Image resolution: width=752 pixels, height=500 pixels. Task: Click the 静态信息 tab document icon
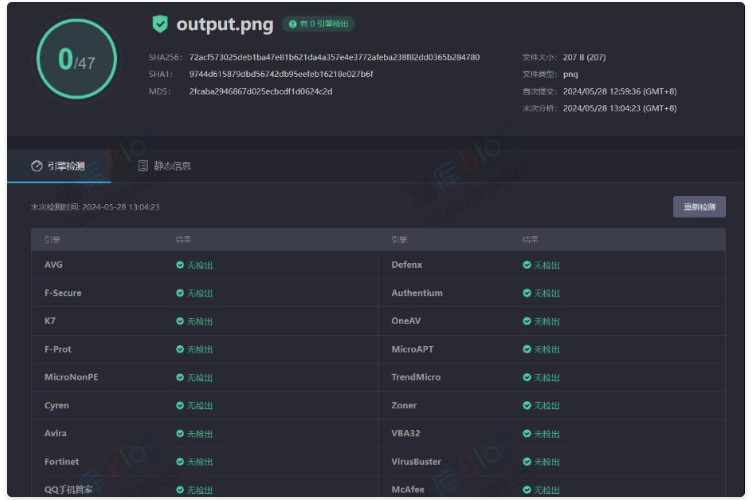click(x=143, y=166)
